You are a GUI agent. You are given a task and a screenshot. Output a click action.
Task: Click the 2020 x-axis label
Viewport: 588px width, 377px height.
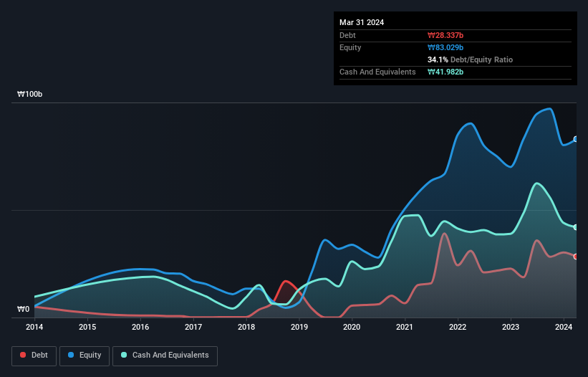352,327
